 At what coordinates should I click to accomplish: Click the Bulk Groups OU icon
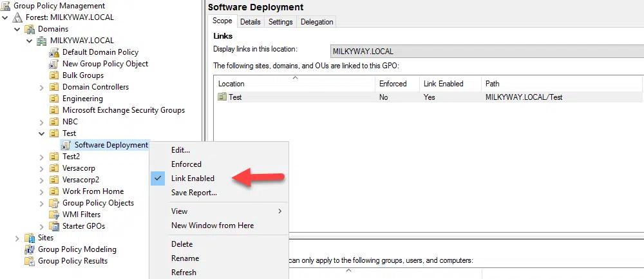(54, 75)
